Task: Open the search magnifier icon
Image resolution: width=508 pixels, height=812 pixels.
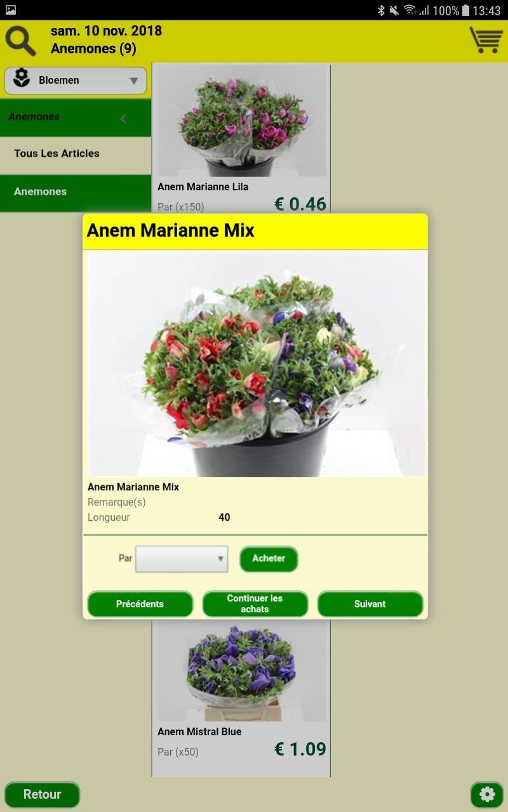Action: pyautogui.click(x=20, y=41)
